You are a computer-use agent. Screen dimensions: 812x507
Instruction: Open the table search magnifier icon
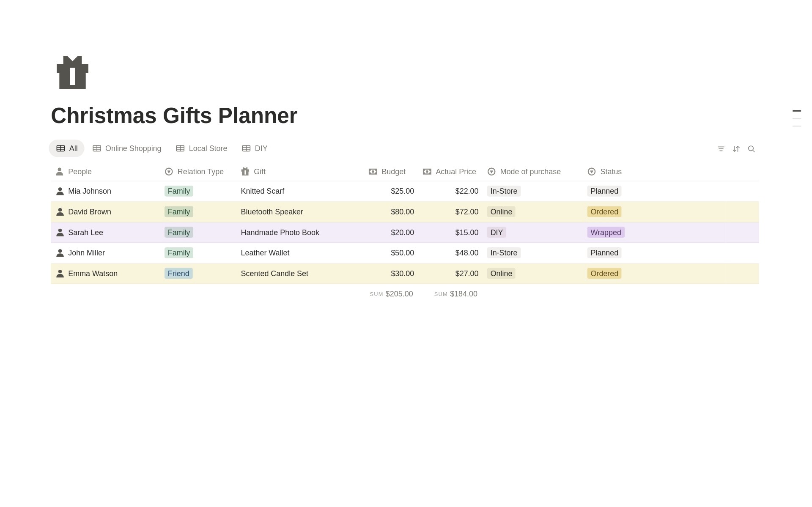(752, 149)
